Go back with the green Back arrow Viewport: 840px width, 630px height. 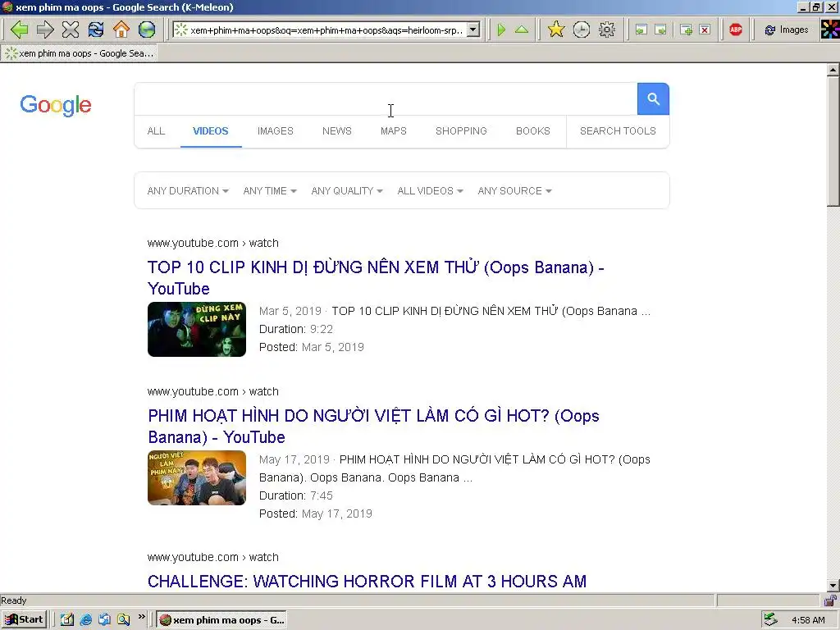[x=20, y=30]
